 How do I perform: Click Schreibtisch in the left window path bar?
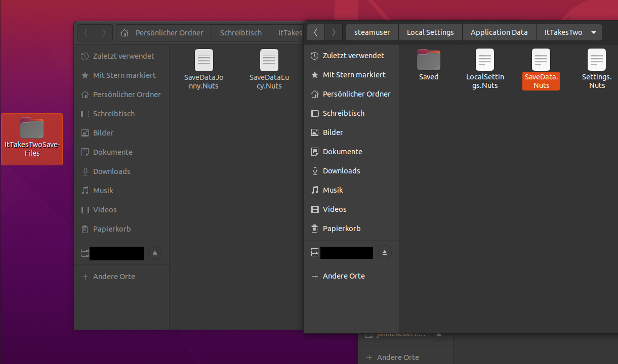(x=241, y=33)
